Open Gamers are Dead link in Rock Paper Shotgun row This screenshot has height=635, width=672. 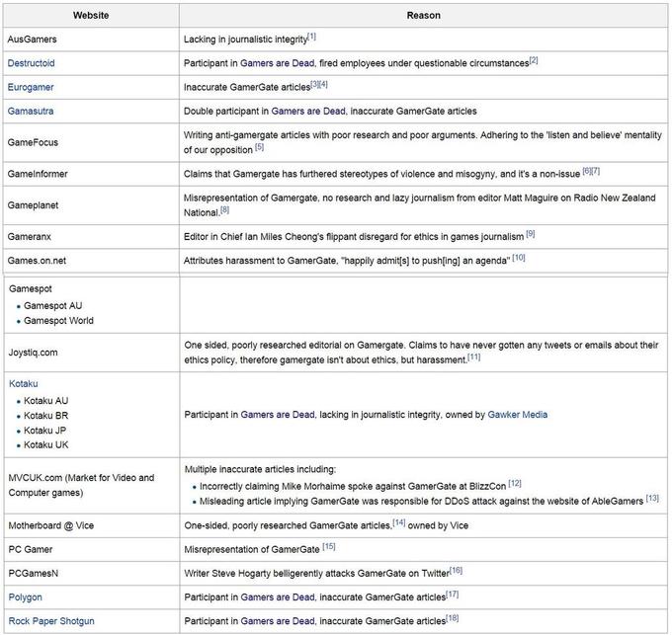pyautogui.click(x=278, y=621)
